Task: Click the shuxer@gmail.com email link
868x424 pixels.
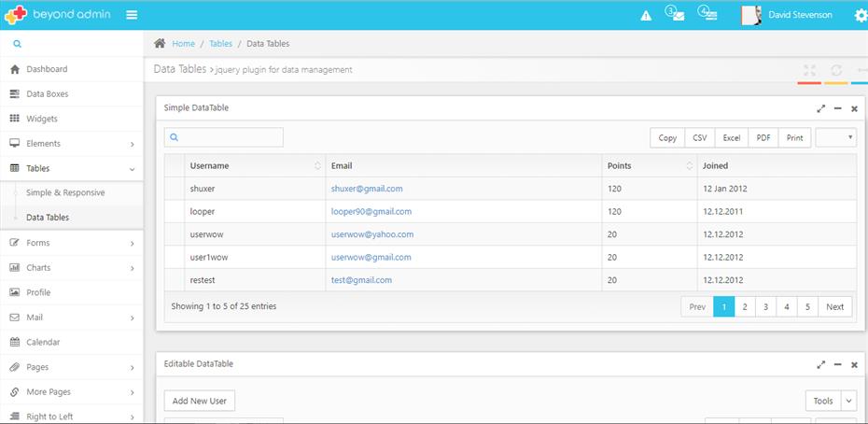Action: [367, 189]
